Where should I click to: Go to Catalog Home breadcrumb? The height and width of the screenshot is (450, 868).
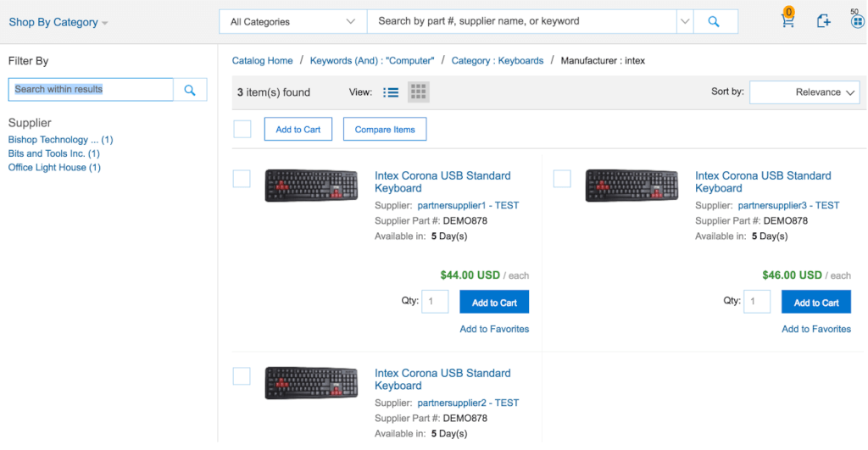click(x=263, y=61)
